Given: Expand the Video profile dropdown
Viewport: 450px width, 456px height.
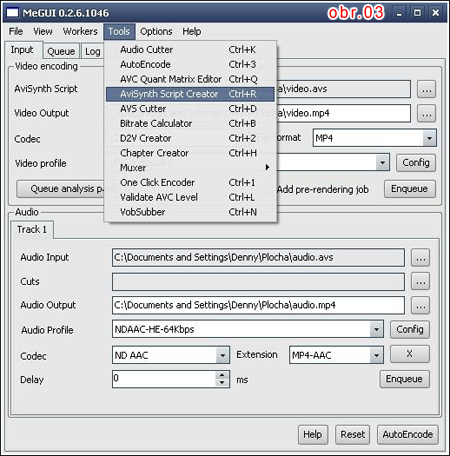Looking at the screenshot, I should click(x=383, y=163).
